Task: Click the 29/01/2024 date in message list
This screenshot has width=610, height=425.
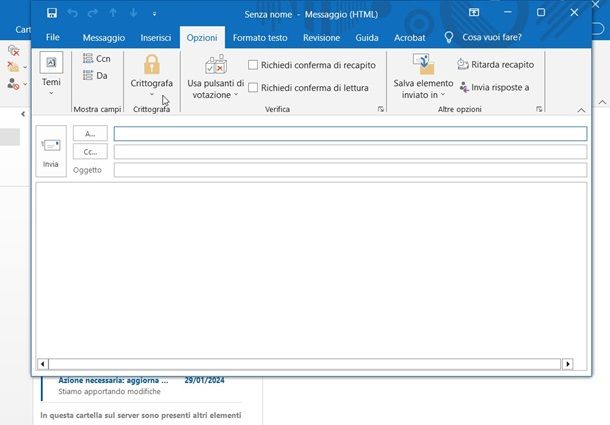Action: pyautogui.click(x=204, y=380)
